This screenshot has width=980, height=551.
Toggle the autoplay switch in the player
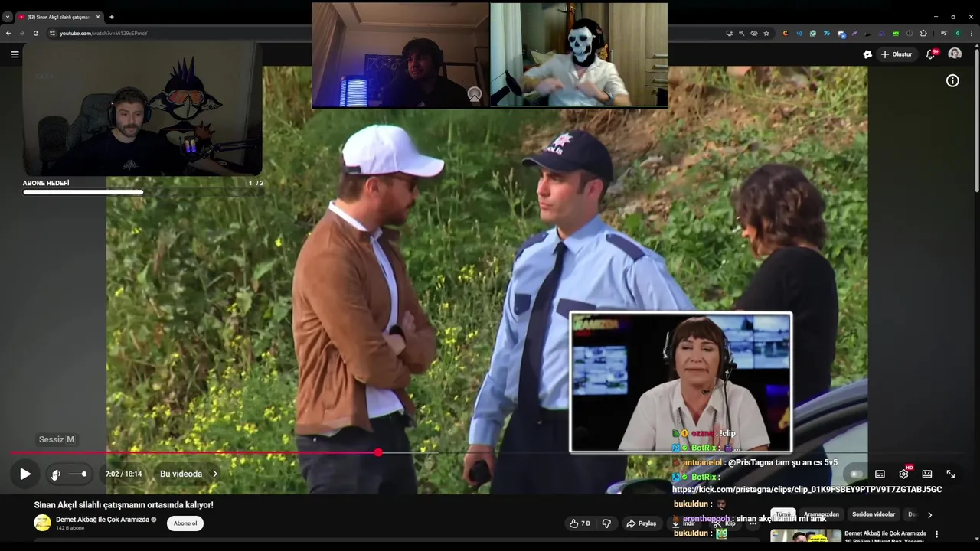pos(855,474)
